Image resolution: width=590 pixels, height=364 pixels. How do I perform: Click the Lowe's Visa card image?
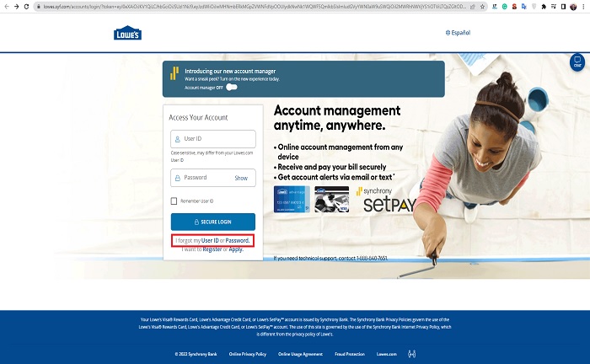pyautogui.click(x=331, y=199)
